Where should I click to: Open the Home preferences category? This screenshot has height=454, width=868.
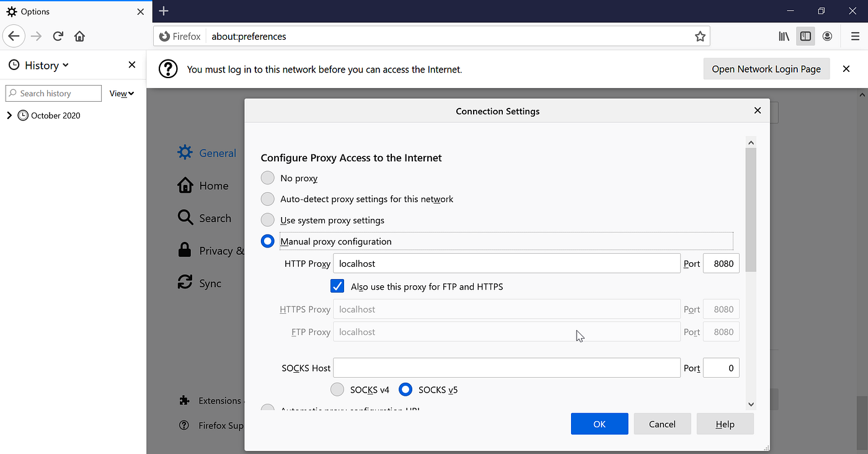203,185
